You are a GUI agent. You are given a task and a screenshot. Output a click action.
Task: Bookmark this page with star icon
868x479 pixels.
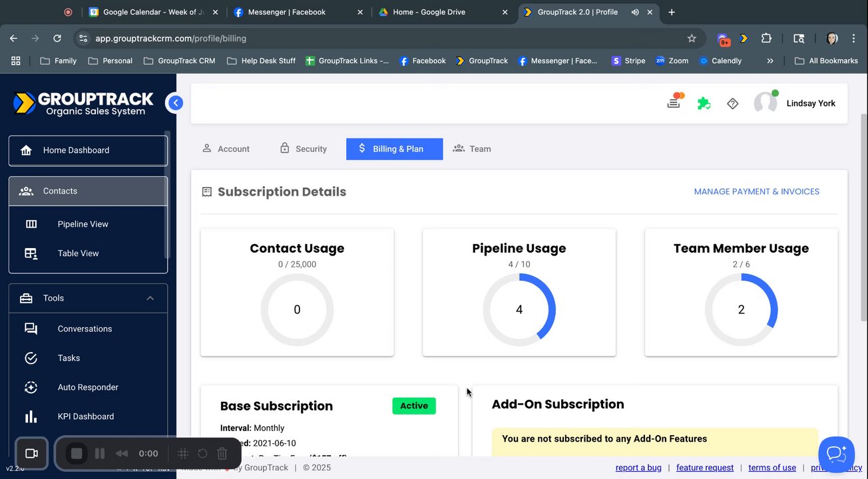tap(692, 39)
